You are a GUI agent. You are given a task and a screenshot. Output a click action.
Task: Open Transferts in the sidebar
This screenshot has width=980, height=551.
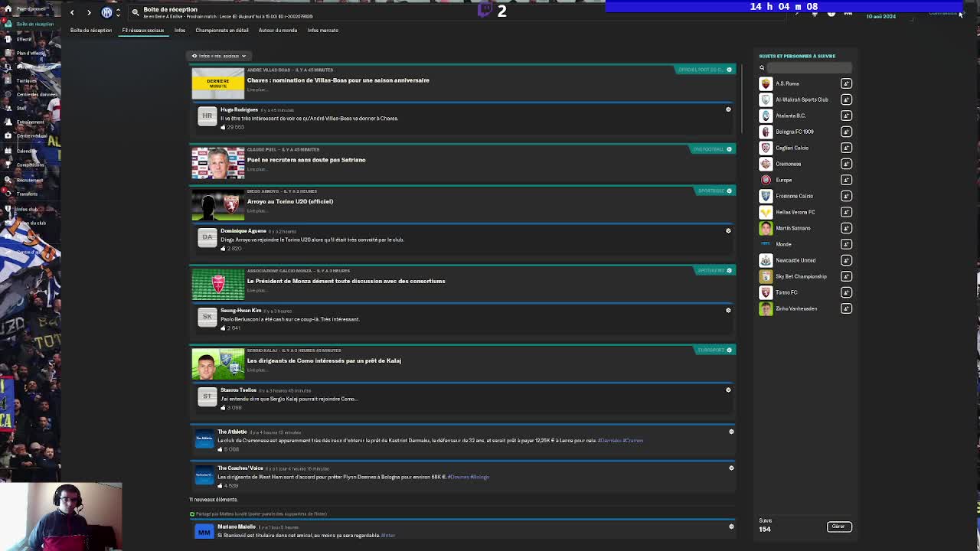pos(28,194)
